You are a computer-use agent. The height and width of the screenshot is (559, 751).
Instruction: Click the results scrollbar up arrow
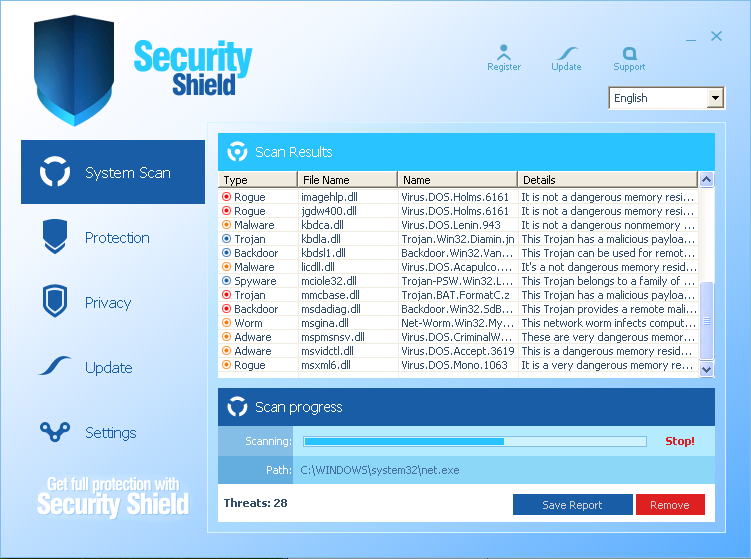pyautogui.click(x=706, y=180)
